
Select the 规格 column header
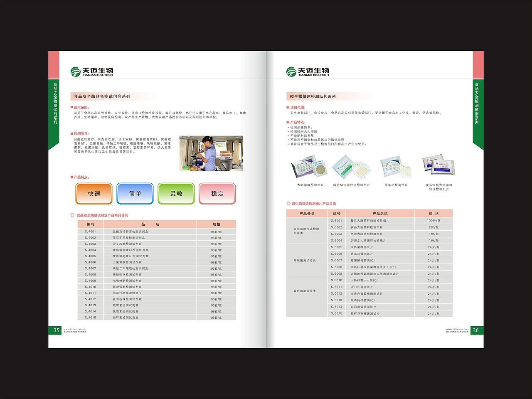[x=434, y=213]
